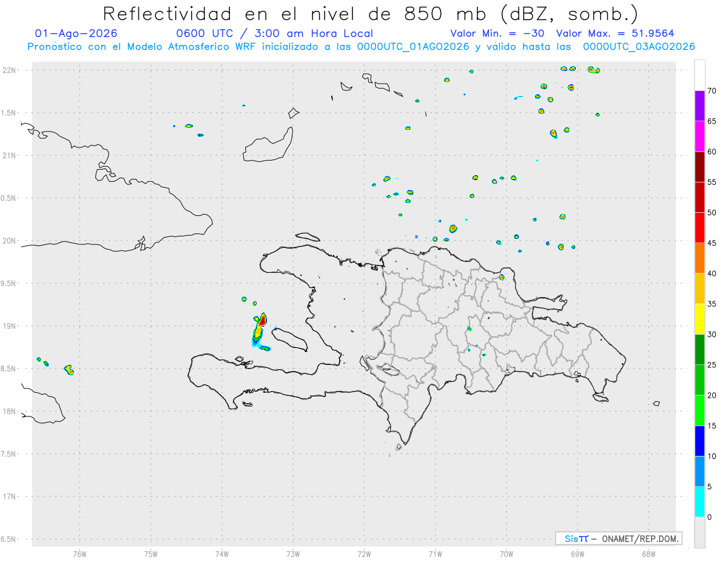Click the purple 65–70 dBZ colorbar segment
This screenshot has width=728, height=562.
699,105
